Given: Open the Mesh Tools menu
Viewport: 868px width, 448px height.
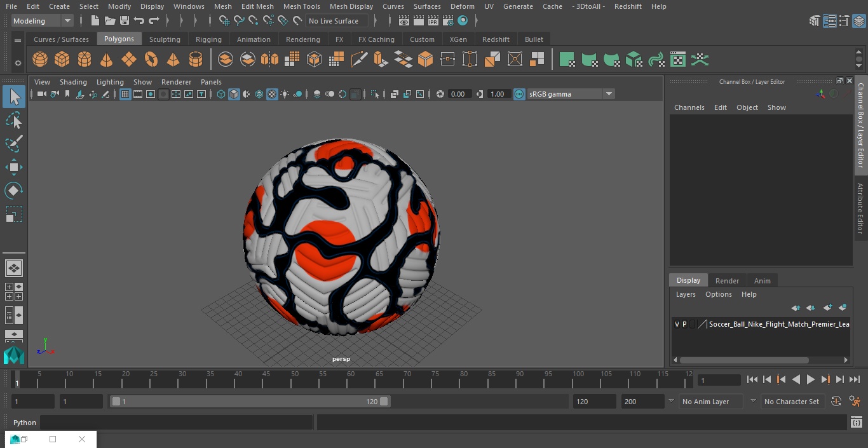Looking at the screenshot, I should [x=301, y=6].
